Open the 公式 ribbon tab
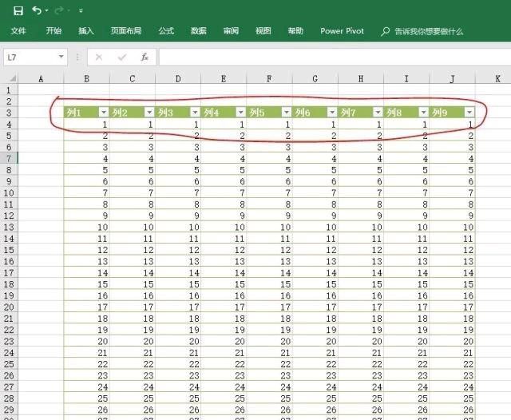The width and height of the screenshot is (511, 420). click(x=166, y=31)
